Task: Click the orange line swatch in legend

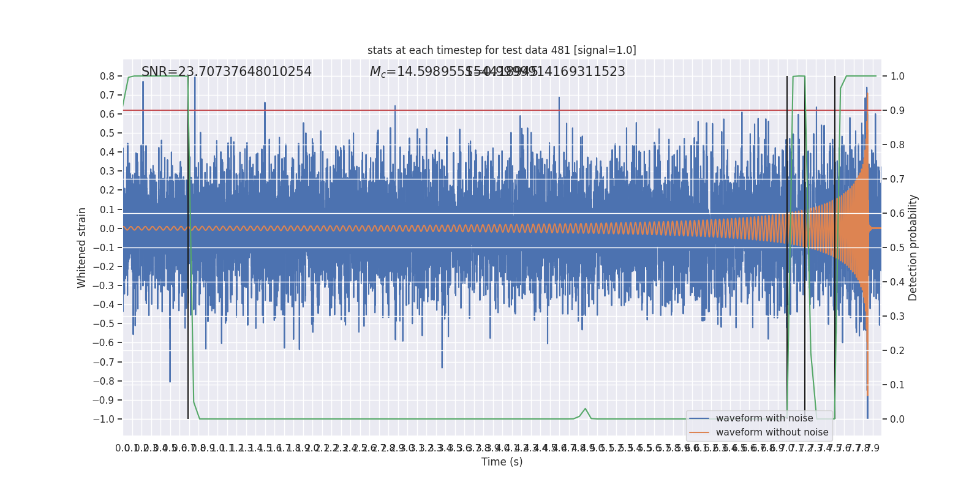Action: (x=699, y=432)
